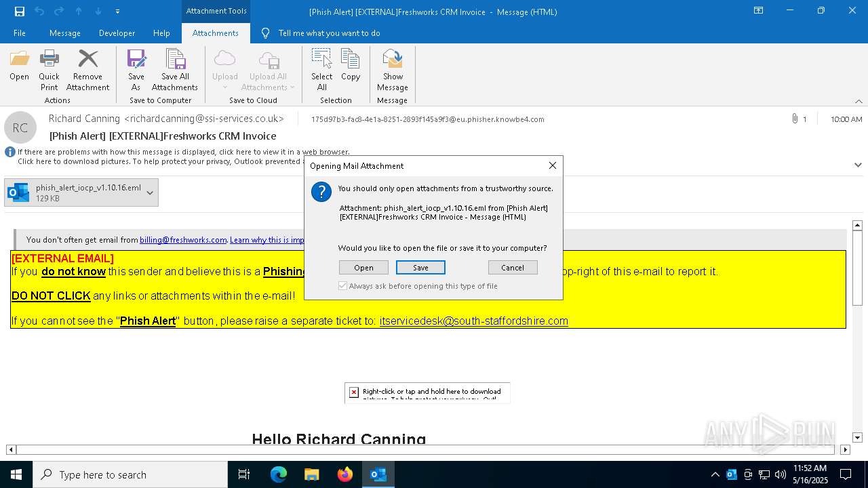Click the paperclip attachment count icon
This screenshot has width=868, height=488.
click(x=795, y=119)
